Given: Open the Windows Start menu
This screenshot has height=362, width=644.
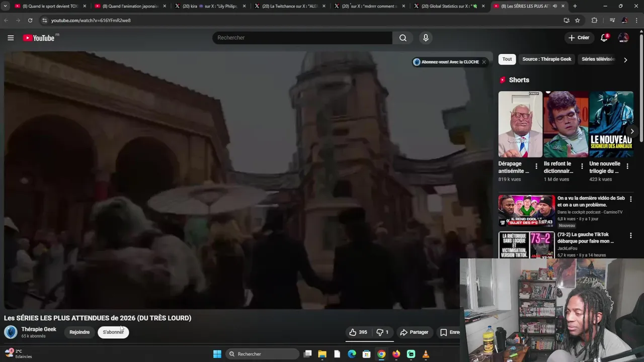Looking at the screenshot, I should pyautogui.click(x=217, y=354).
